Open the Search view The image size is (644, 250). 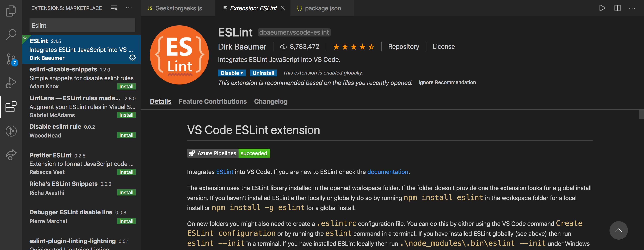click(x=11, y=34)
